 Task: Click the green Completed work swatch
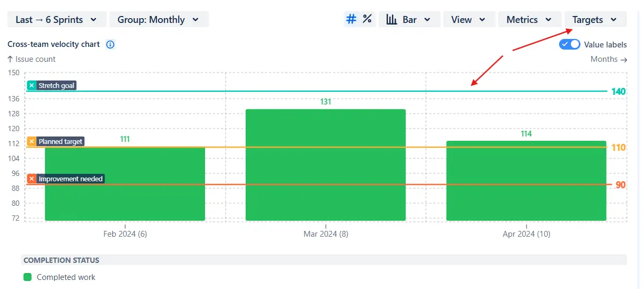point(28,277)
